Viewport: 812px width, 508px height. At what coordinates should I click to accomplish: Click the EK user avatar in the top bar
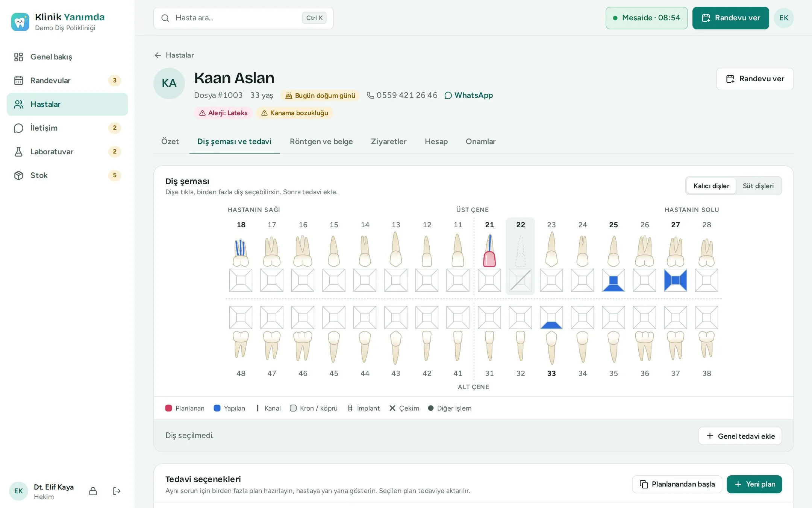(783, 18)
